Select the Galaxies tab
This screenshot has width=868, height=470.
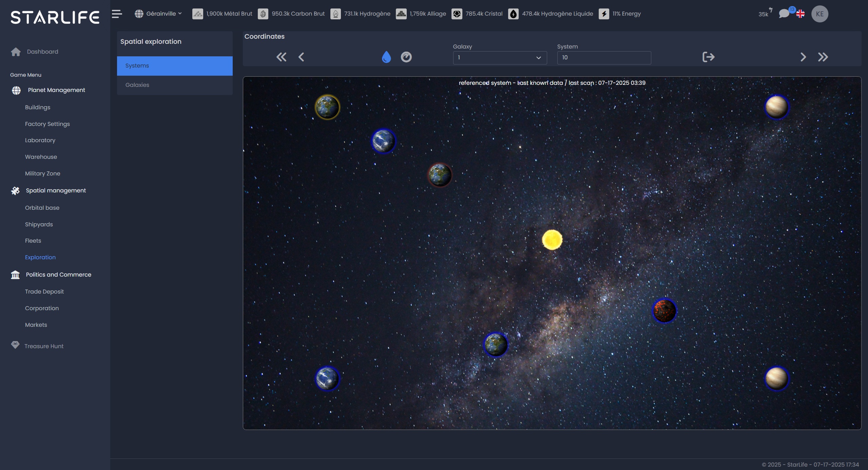coord(175,85)
